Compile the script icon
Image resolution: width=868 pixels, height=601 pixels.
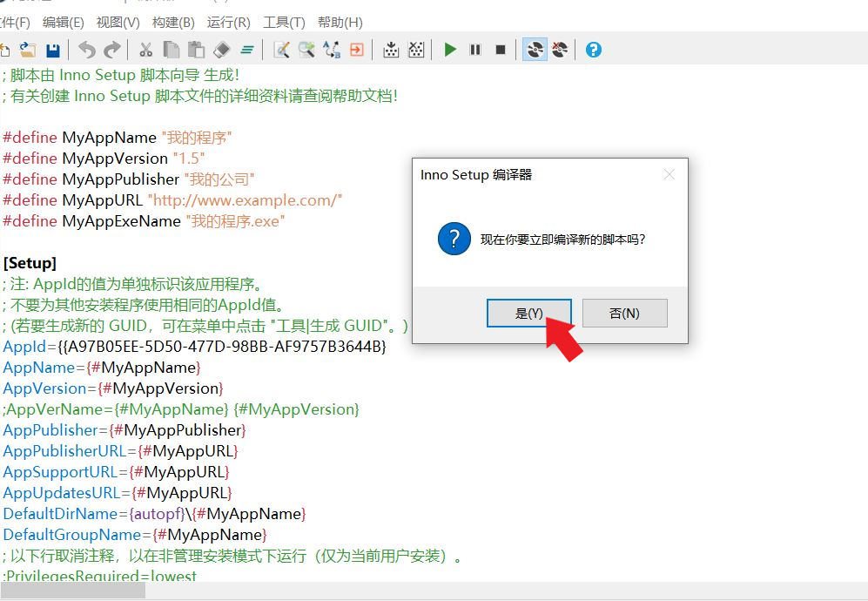391,50
